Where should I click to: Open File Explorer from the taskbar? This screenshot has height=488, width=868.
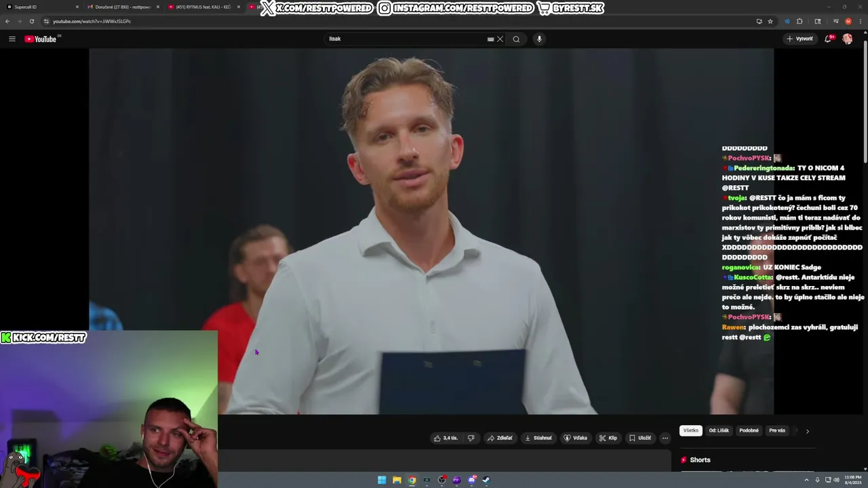[397, 480]
